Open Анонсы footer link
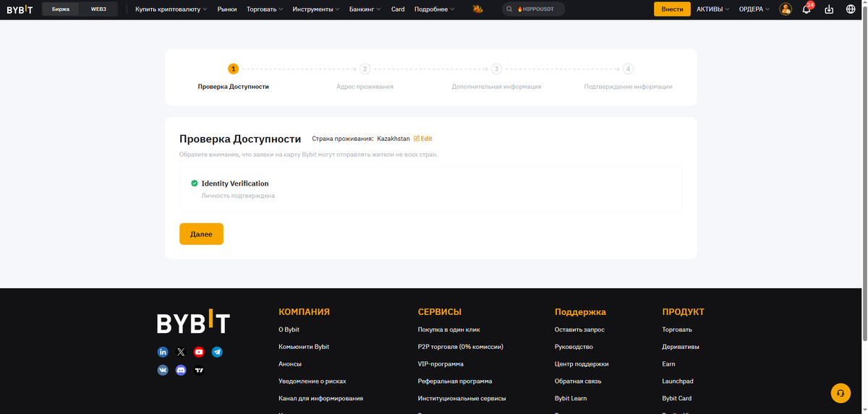Viewport: 868px width, 414px height. 290,364
